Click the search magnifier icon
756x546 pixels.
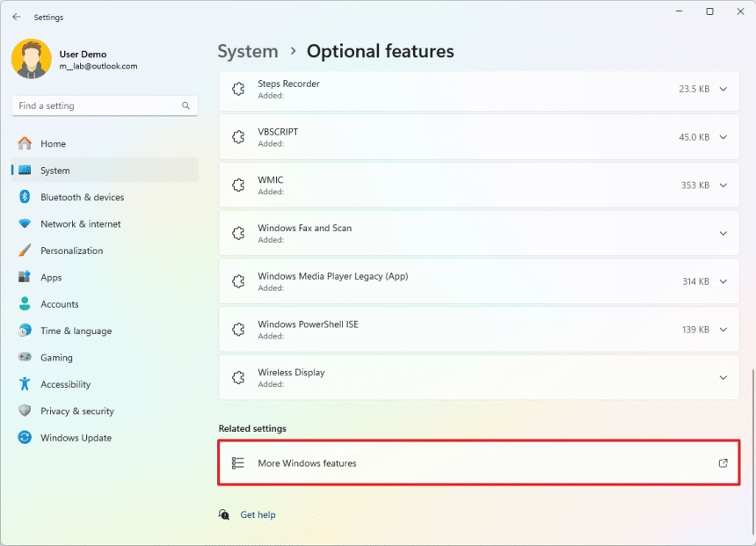click(185, 106)
